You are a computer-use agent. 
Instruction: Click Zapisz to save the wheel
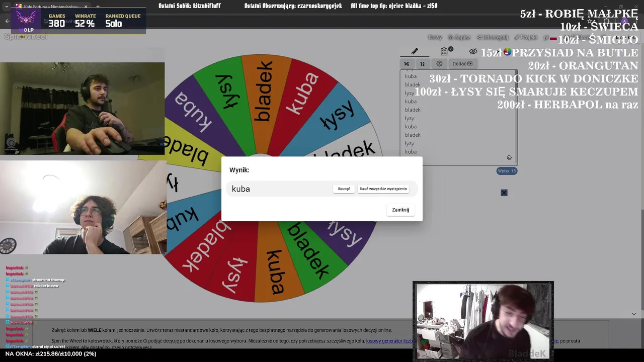pyautogui.click(x=459, y=37)
